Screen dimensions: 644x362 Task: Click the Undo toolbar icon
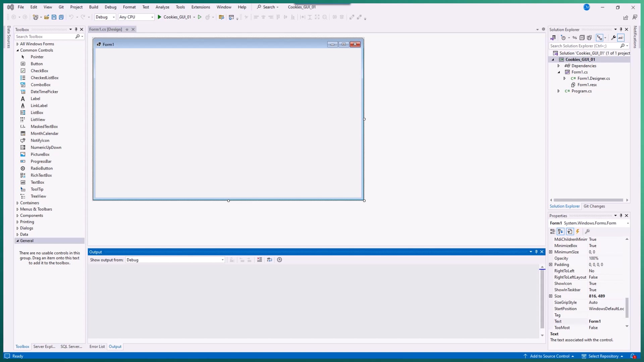click(71, 17)
